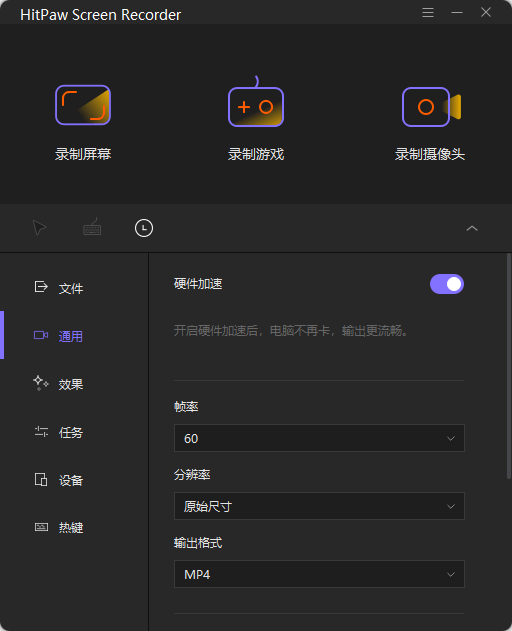512x631 pixels.
Task: Select the 通用 settings tab
Action: tap(59, 336)
